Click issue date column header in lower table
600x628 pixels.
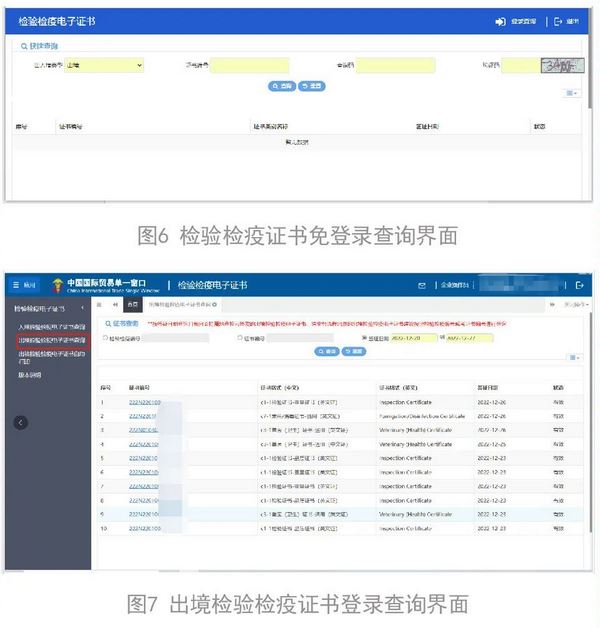coord(487,388)
